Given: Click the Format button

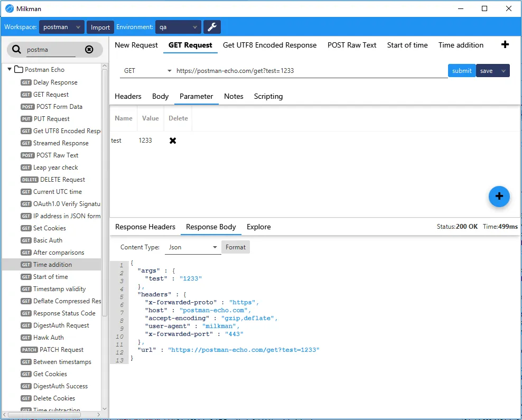Looking at the screenshot, I should click(235, 247).
